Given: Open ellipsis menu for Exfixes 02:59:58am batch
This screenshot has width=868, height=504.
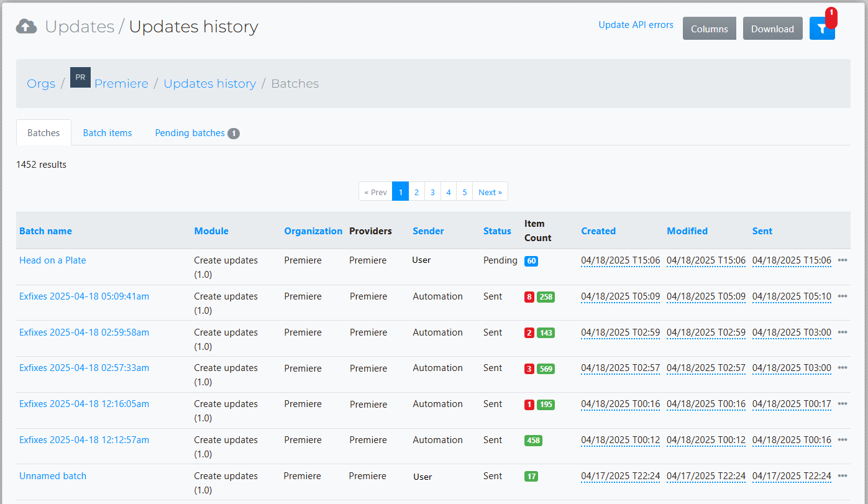Looking at the screenshot, I should pyautogui.click(x=843, y=332).
